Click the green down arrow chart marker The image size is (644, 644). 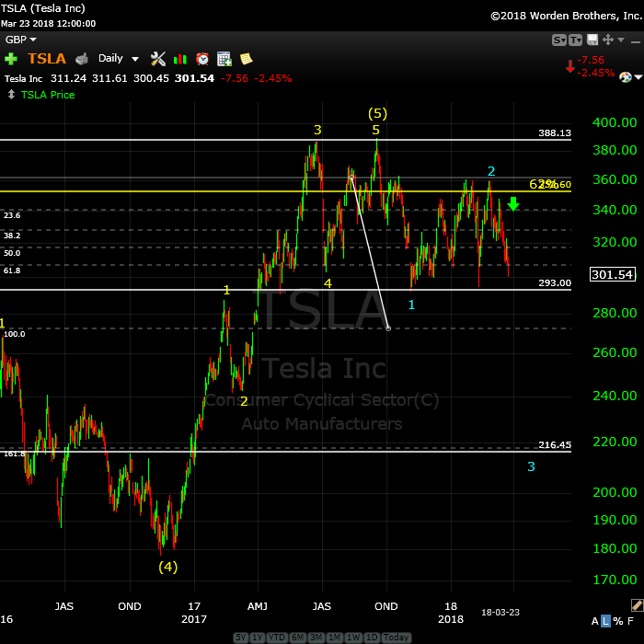(513, 203)
